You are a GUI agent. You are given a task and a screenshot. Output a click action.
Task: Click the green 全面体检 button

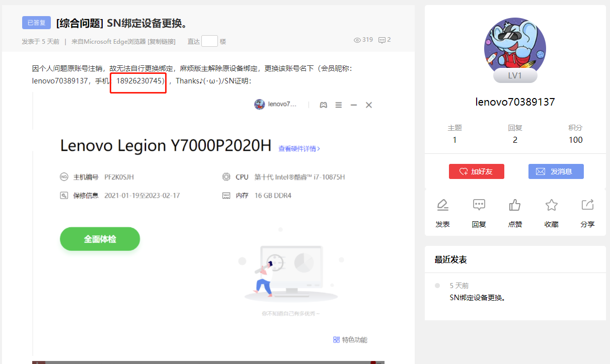coord(100,239)
